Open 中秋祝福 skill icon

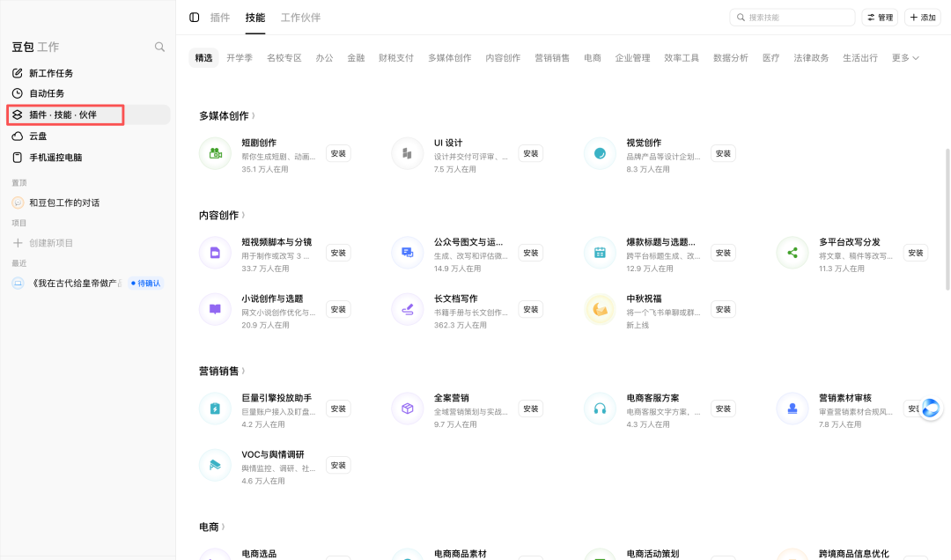[x=600, y=309]
